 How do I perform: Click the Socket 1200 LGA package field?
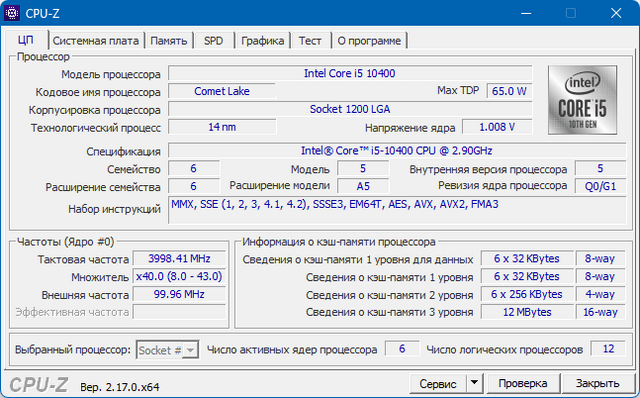point(350,109)
